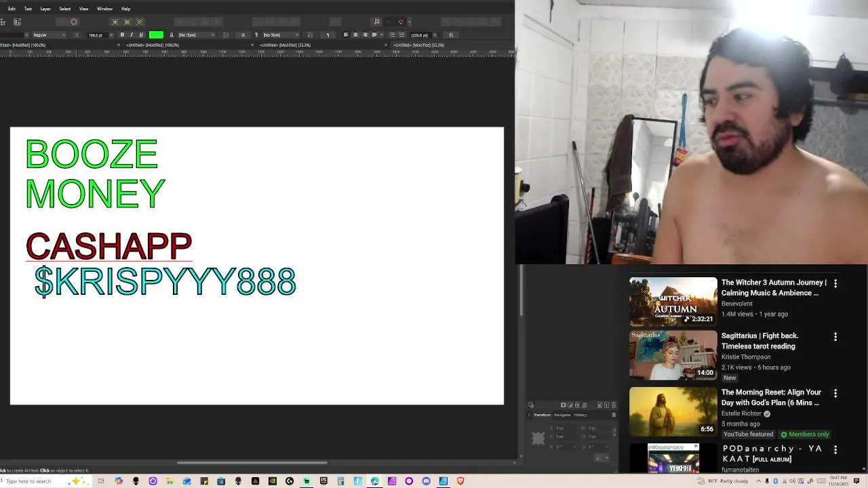Viewport: 868px width, 488px height.
Task: Toggle underline text formatting
Action: [x=141, y=35]
